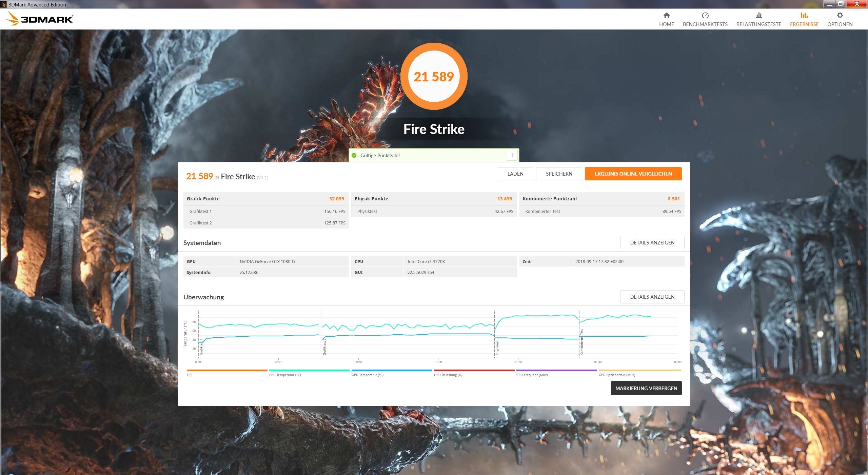Click the green valid score checkmark
Screen dimensions: 868x475
click(x=354, y=155)
